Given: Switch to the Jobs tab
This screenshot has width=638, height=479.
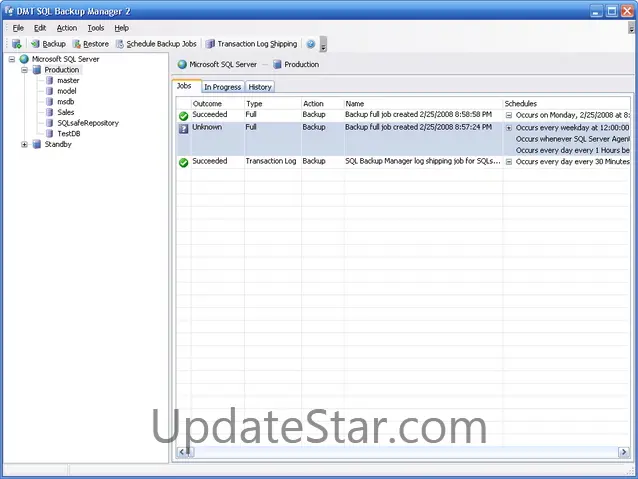Looking at the screenshot, I should [186, 86].
